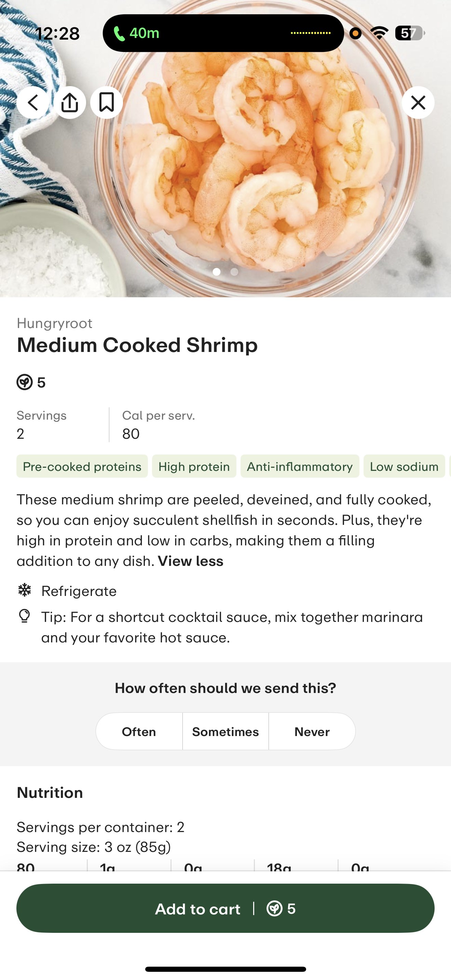Screen dimensions: 451x980
Task: Collapse description with View less
Action: tap(191, 561)
